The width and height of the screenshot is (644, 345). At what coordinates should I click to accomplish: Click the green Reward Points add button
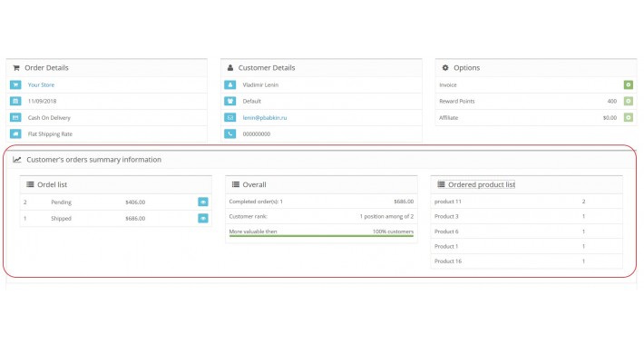coord(628,101)
